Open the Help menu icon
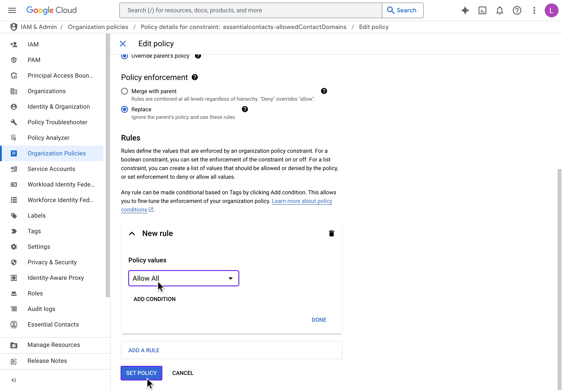 coord(517,10)
